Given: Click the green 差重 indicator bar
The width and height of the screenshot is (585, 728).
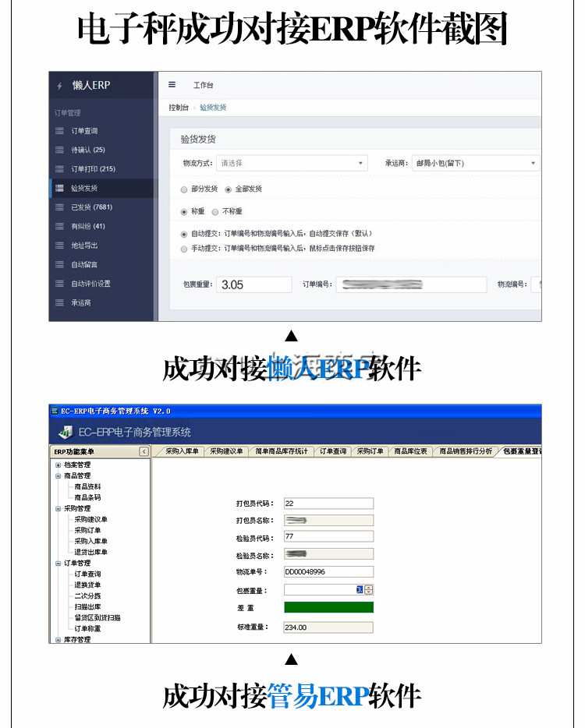Looking at the screenshot, I should (328, 607).
